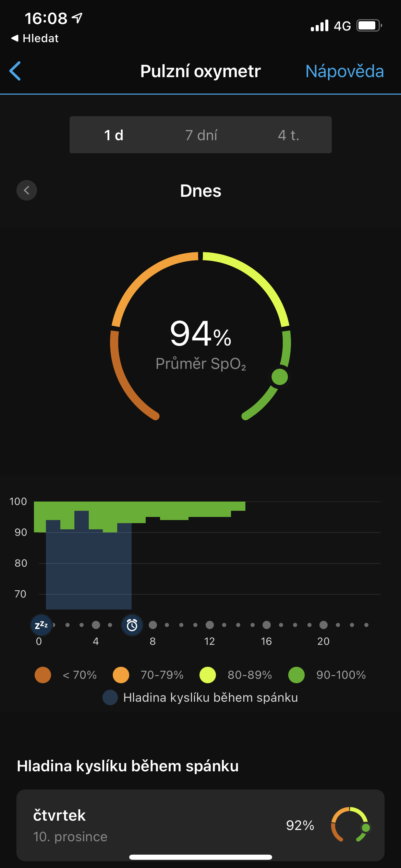Tap the timeline marker at hour 12
This screenshot has height=868, width=401.
click(210, 625)
